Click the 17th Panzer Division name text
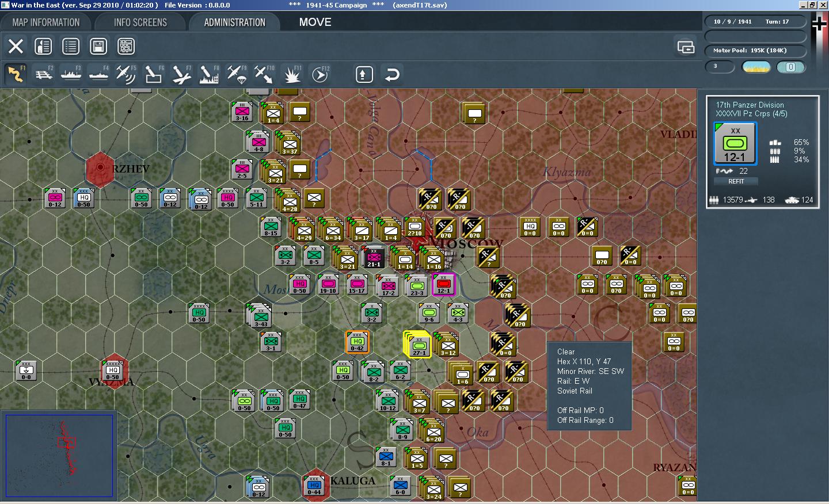 tap(750, 105)
